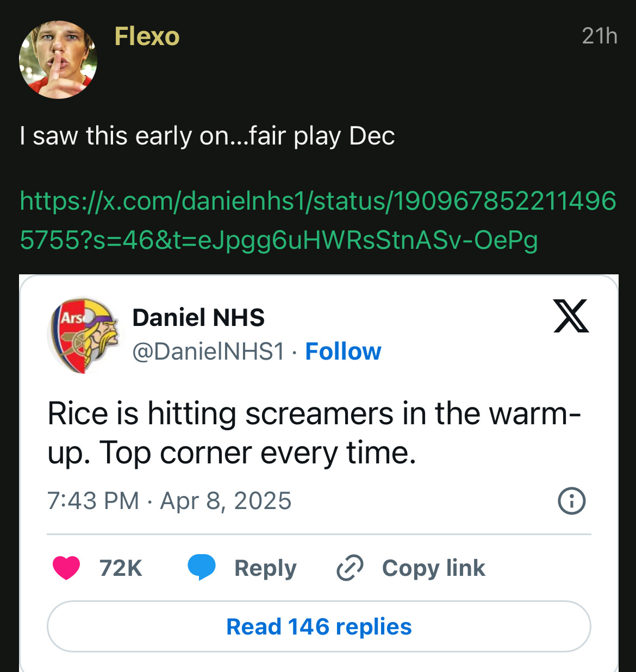Open the tweet info circle icon
The width and height of the screenshot is (636, 672).
tap(571, 501)
